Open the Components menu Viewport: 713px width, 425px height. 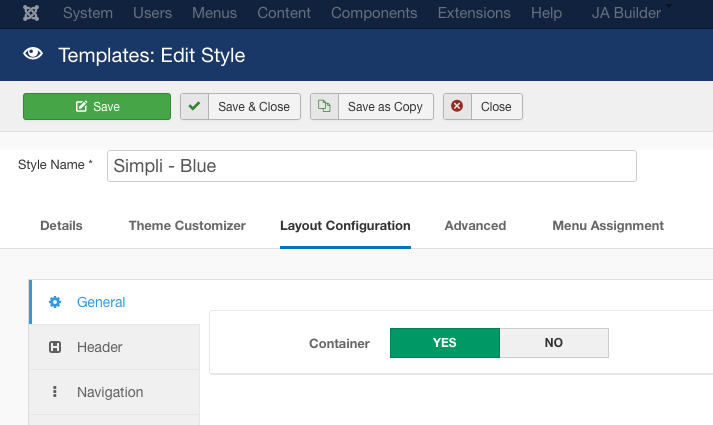point(374,14)
